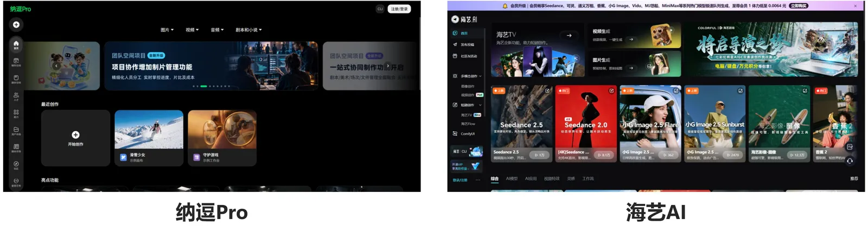868x231 pixels.
Task: Open 剧本和小说 dropdown in 纳逗Pro top menu
Action: [248, 30]
